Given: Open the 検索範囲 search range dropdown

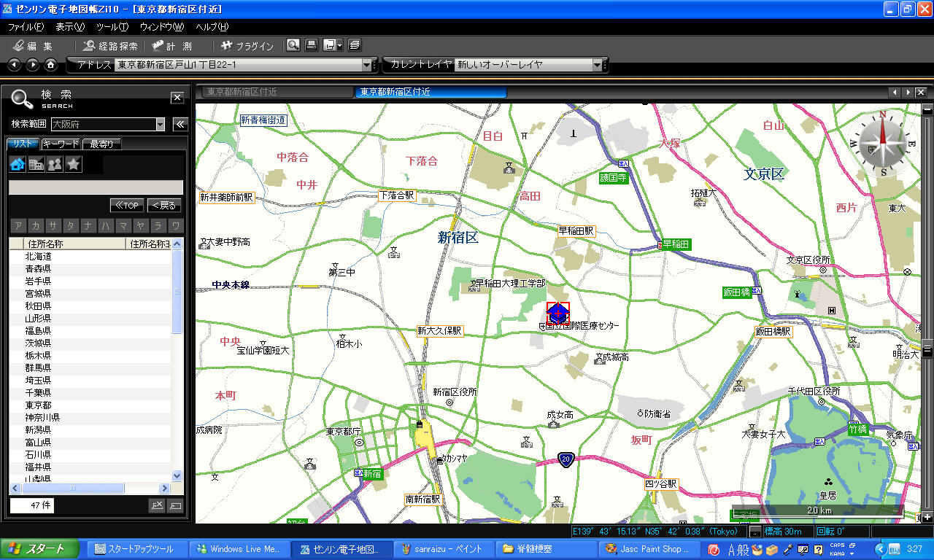Looking at the screenshot, I should [161, 125].
